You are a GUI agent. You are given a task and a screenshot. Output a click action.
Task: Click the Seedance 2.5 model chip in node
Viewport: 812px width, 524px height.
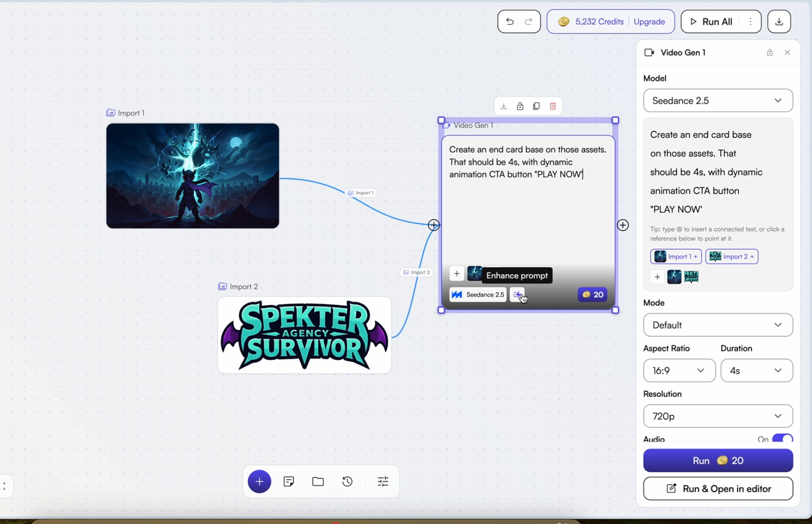[x=478, y=295]
